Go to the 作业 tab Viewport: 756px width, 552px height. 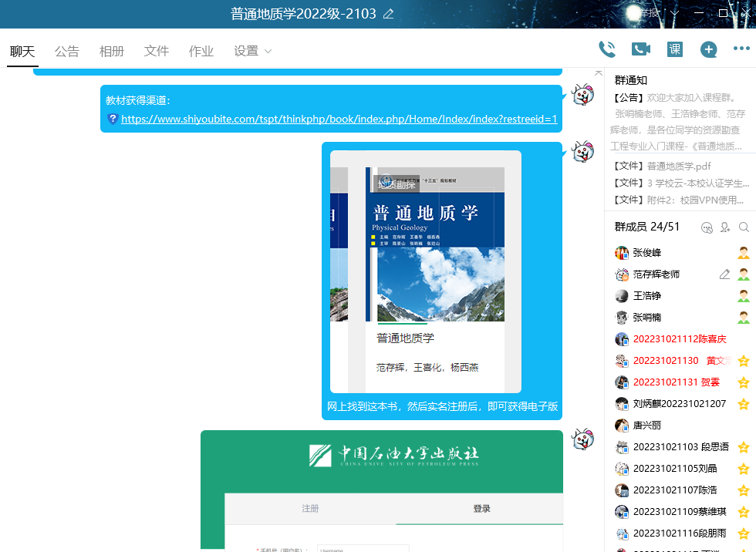click(x=201, y=51)
